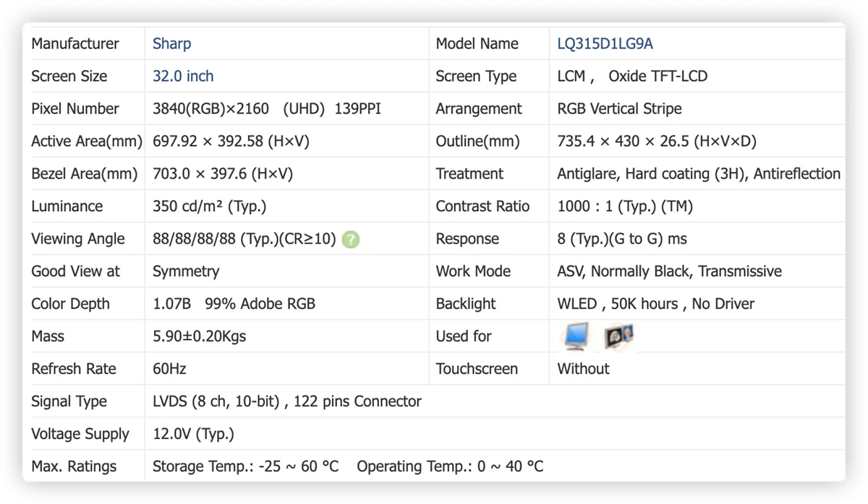The image size is (868, 504).
Task: Select the Good View at label
Action: pyautogui.click(x=76, y=271)
